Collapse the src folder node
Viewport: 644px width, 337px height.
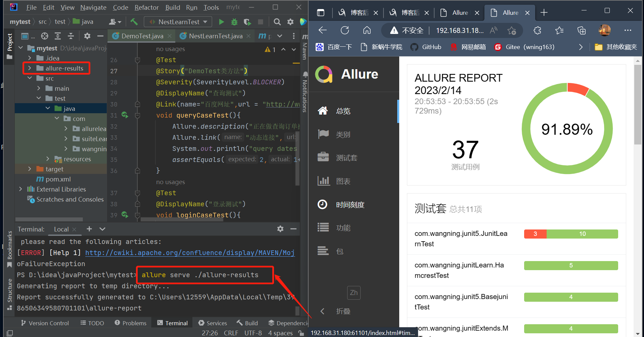pos(30,78)
